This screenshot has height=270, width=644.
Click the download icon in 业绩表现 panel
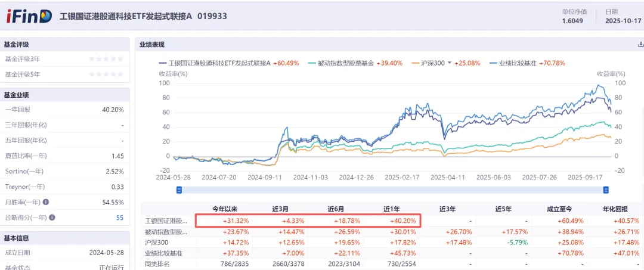640,44
